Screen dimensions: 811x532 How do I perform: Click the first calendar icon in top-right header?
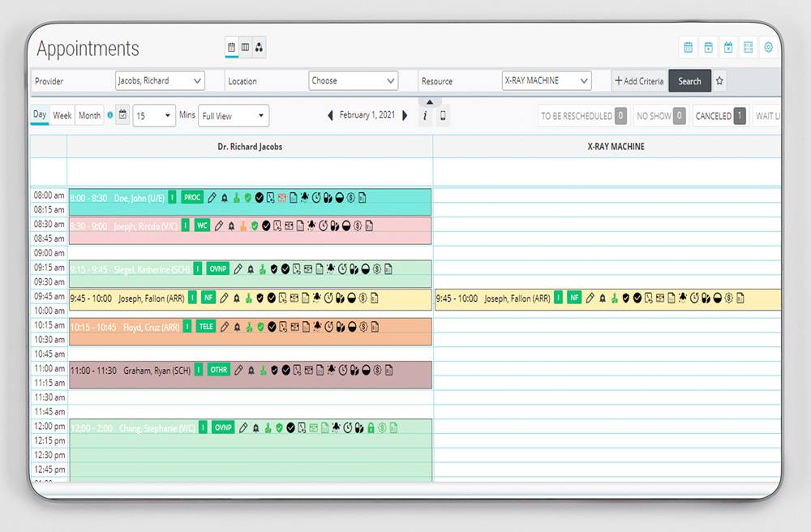pos(689,48)
